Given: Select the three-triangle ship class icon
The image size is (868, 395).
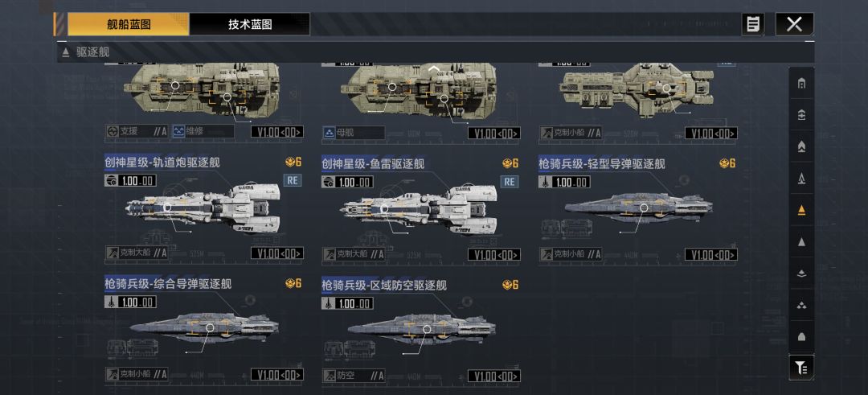Looking at the screenshot, I should (801, 305).
